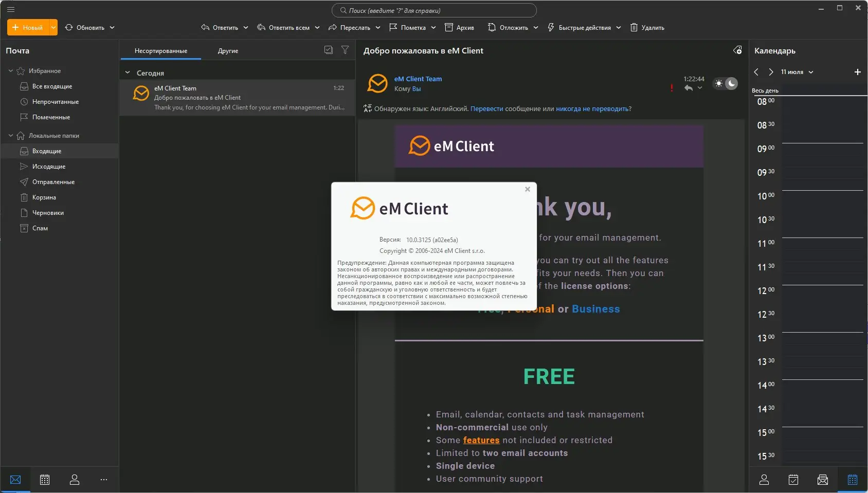Open the 11 июля date dropdown
The height and width of the screenshot is (493, 868).
click(797, 72)
